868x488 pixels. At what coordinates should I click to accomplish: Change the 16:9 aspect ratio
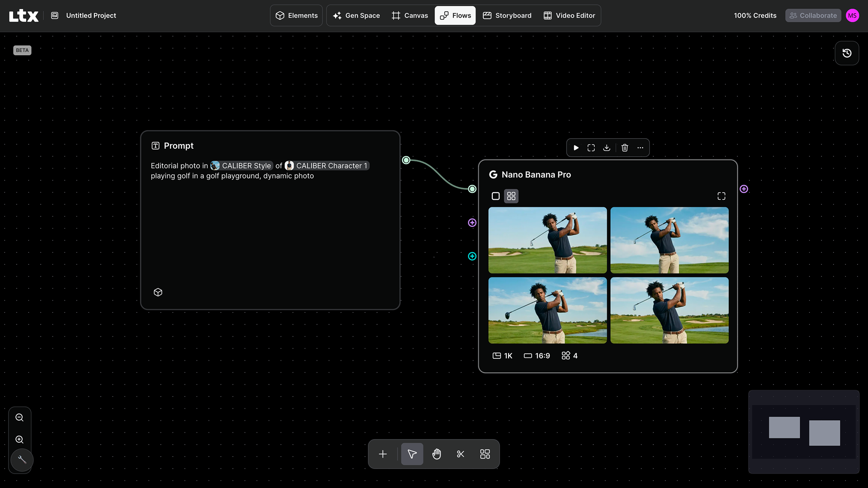537,356
